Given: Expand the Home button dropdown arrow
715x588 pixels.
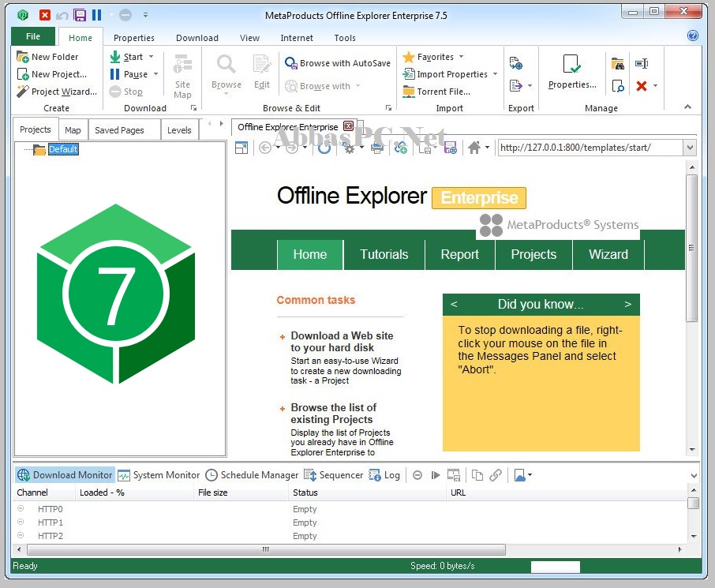Looking at the screenshot, I should point(487,148).
